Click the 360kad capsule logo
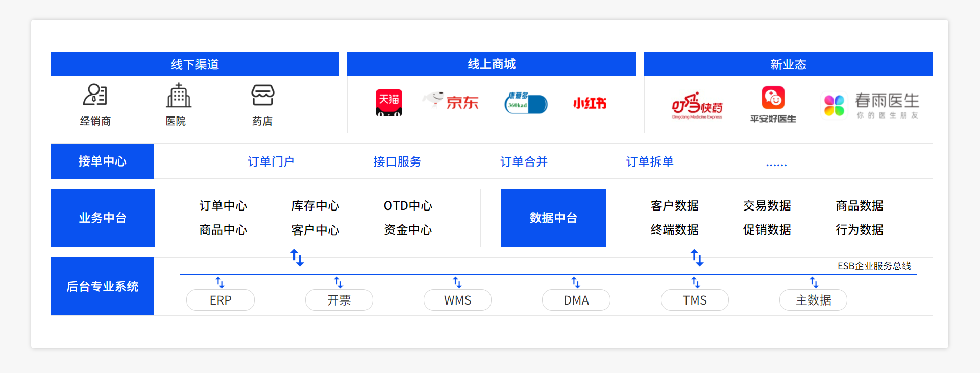 tap(526, 103)
